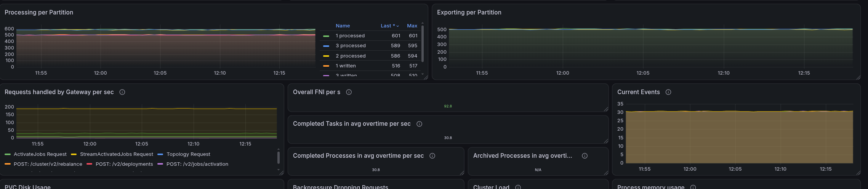The width and height of the screenshot is (868, 189).
Task: Show info icon beside Current Events
Action: pyautogui.click(x=668, y=92)
